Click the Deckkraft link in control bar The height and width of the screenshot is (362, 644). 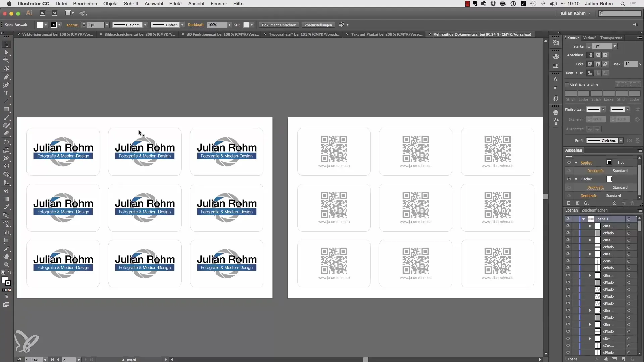[196, 25]
